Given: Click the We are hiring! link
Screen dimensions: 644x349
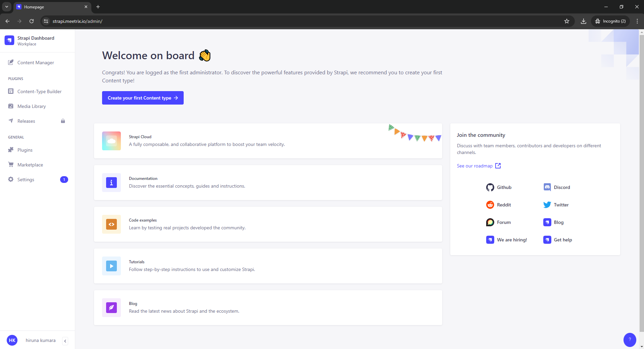Looking at the screenshot, I should point(507,240).
